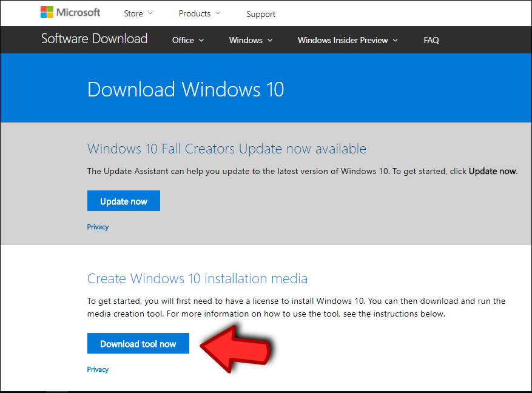This screenshot has width=532, height=393.
Task: Expand the Windows menu
Action: 251,40
